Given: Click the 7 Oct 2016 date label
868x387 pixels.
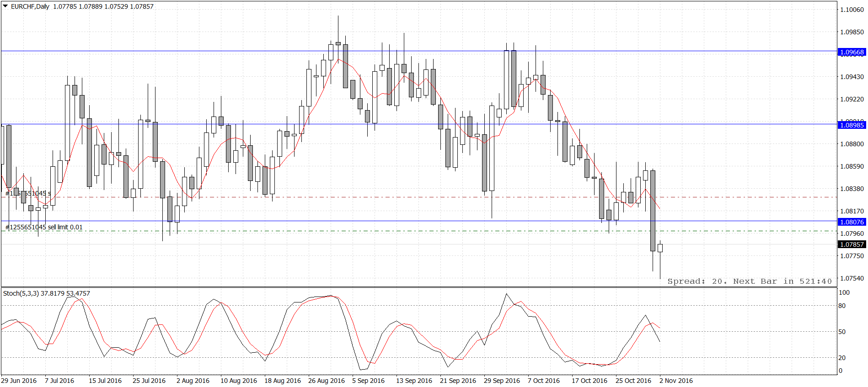Looking at the screenshot, I should tap(544, 381).
